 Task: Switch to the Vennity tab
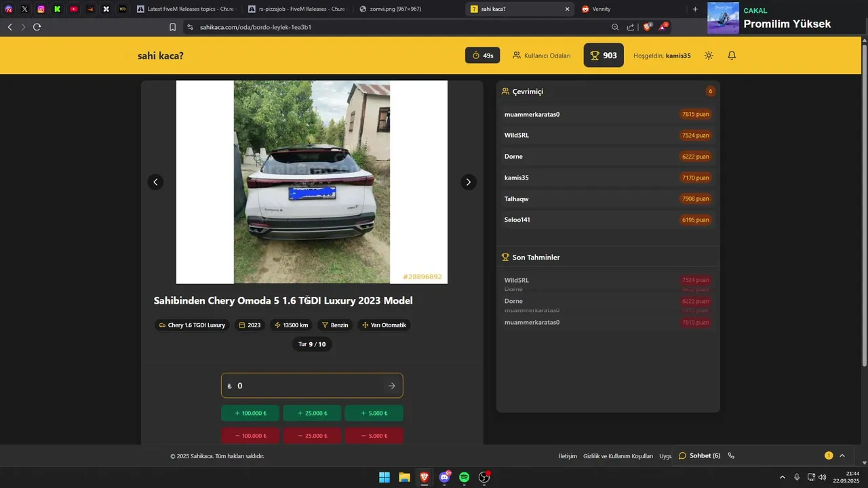click(631, 9)
